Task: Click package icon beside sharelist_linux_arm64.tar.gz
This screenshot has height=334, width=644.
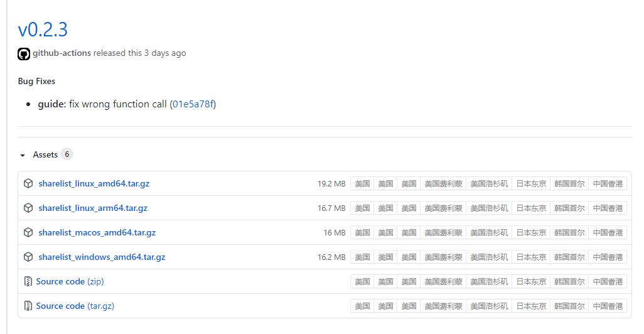Action: pos(28,208)
